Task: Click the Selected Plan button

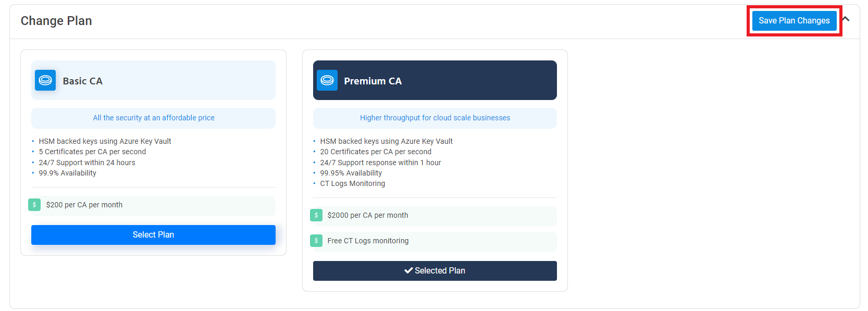Action: click(x=435, y=271)
